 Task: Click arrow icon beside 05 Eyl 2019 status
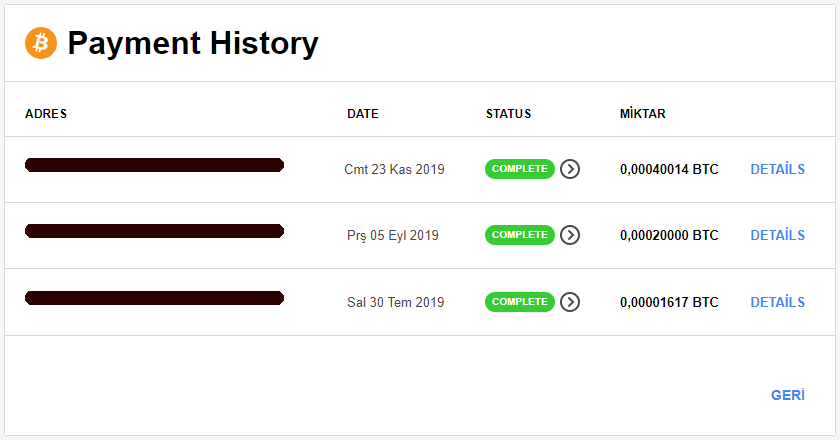[570, 235]
